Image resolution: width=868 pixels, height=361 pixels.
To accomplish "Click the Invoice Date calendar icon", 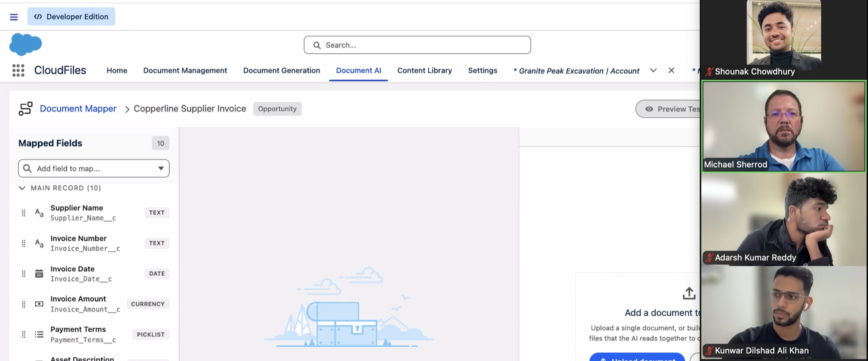I will point(39,274).
